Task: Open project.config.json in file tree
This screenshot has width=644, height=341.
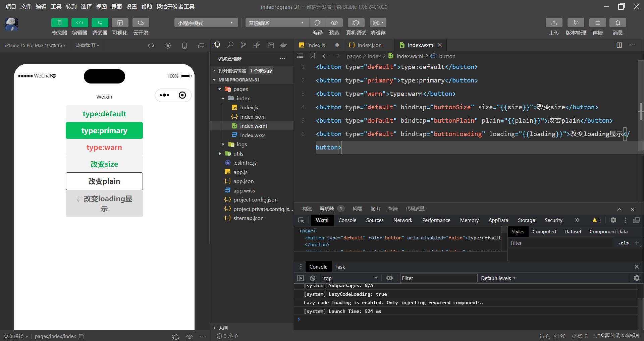Action: 255,200
